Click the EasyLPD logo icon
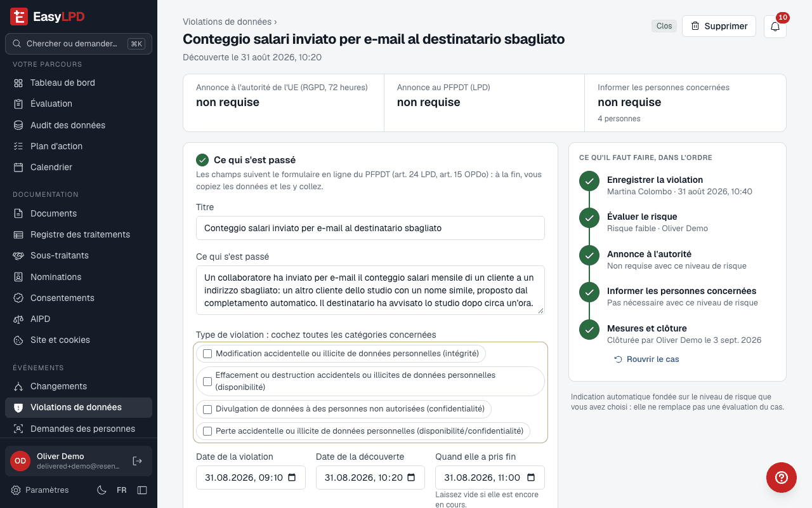Image resolution: width=812 pixels, height=508 pixels. coord(18,17)
